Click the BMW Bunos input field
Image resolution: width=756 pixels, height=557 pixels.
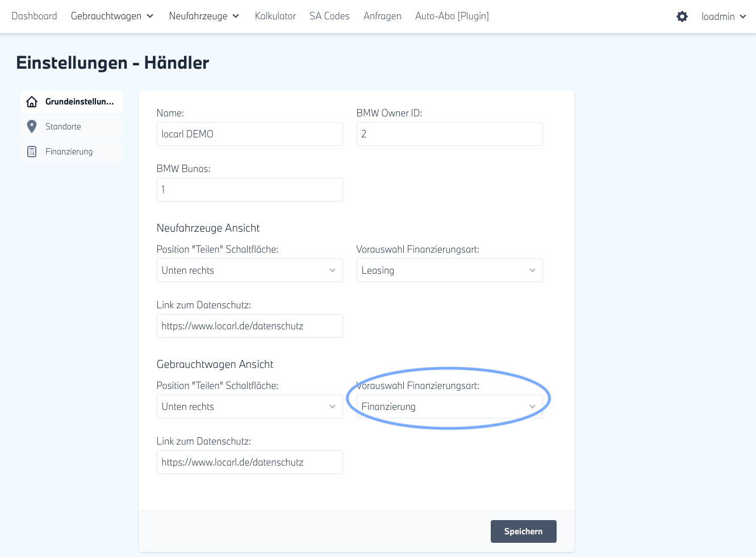click(249, 190)
